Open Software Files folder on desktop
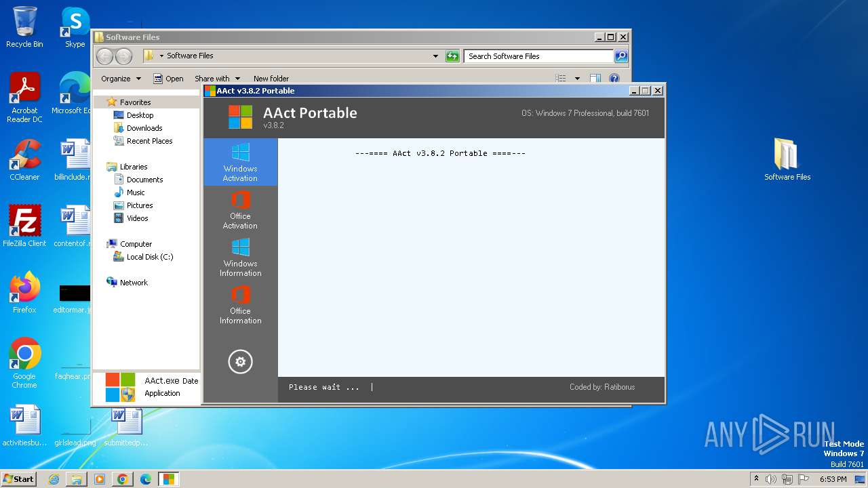Image resolution: width=868 pixels, height=488 pixels. click(x=787, y=160)
